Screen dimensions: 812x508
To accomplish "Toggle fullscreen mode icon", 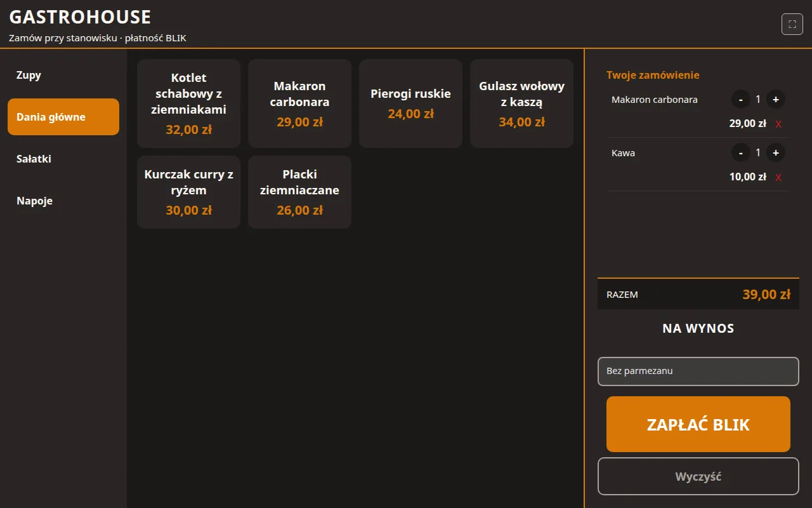I will click(792, 24).
